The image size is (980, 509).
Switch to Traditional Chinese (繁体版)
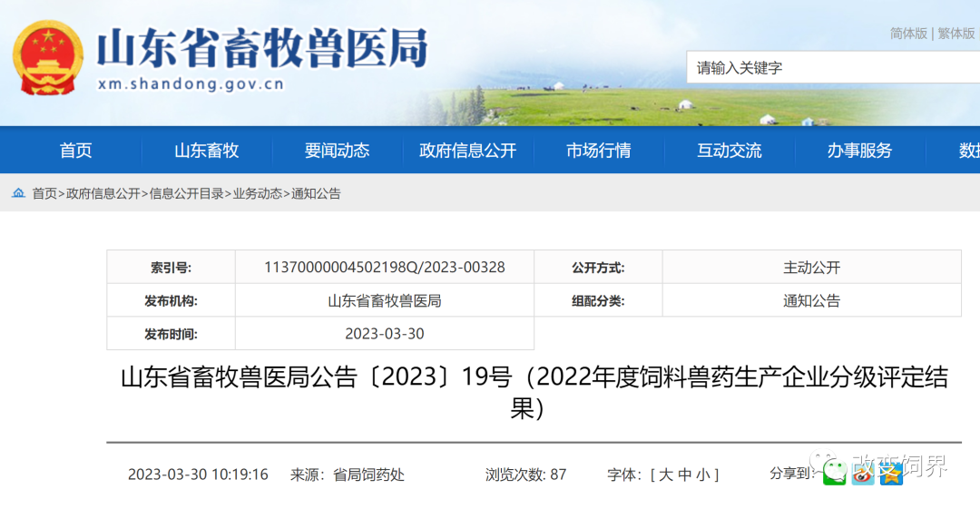[x=956, y=34]
